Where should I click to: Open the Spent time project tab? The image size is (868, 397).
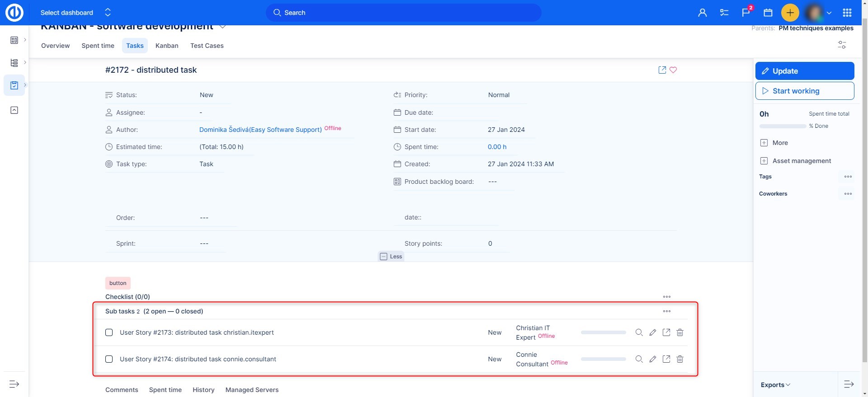tap(98, 46)
